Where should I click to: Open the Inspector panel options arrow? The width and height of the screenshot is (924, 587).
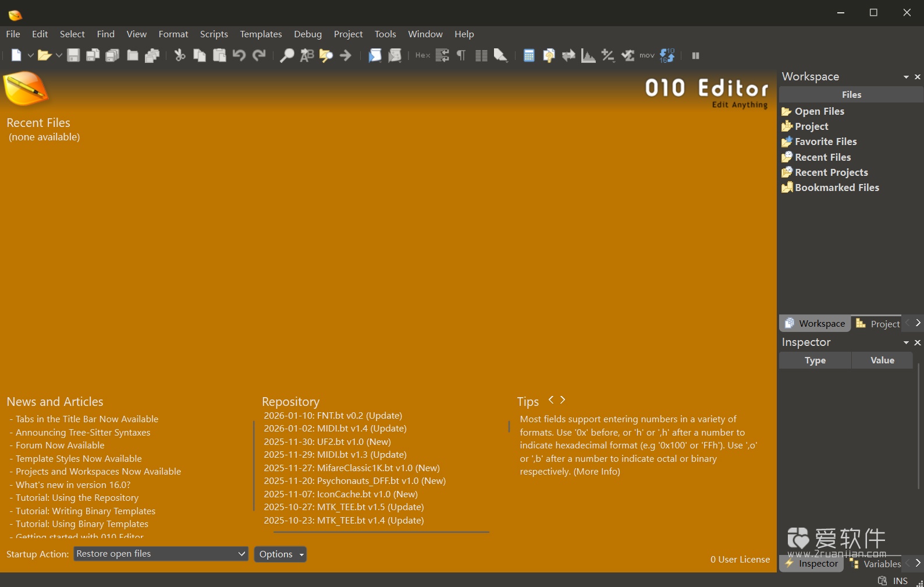pyautogui.click(x=906, y=342)
